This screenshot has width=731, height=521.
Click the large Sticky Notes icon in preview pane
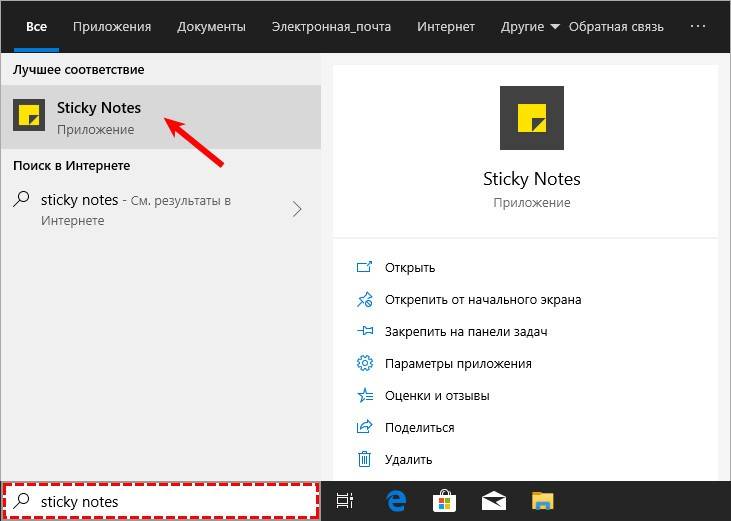click(x=531, y=118)
